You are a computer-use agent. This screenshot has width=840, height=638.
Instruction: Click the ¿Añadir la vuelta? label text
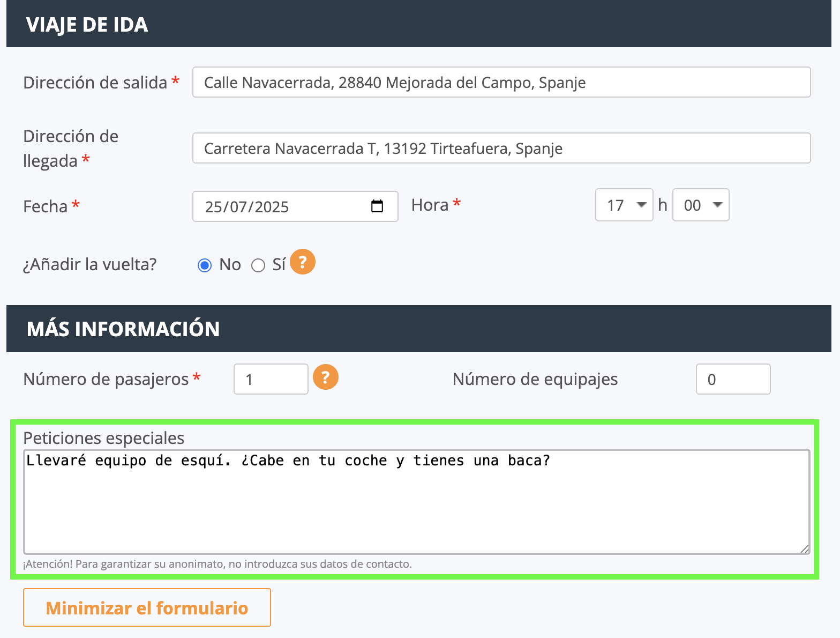(90, 264)
